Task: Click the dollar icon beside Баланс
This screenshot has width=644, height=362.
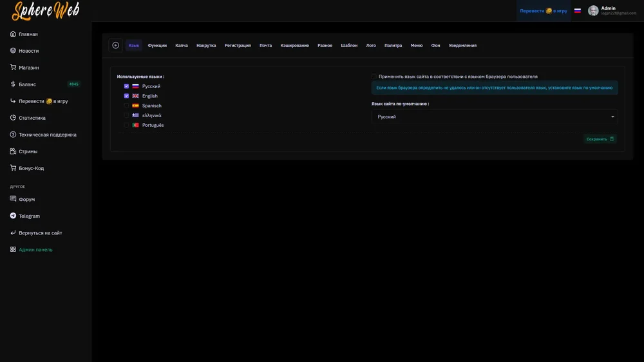Action: [x=13, y=84]
